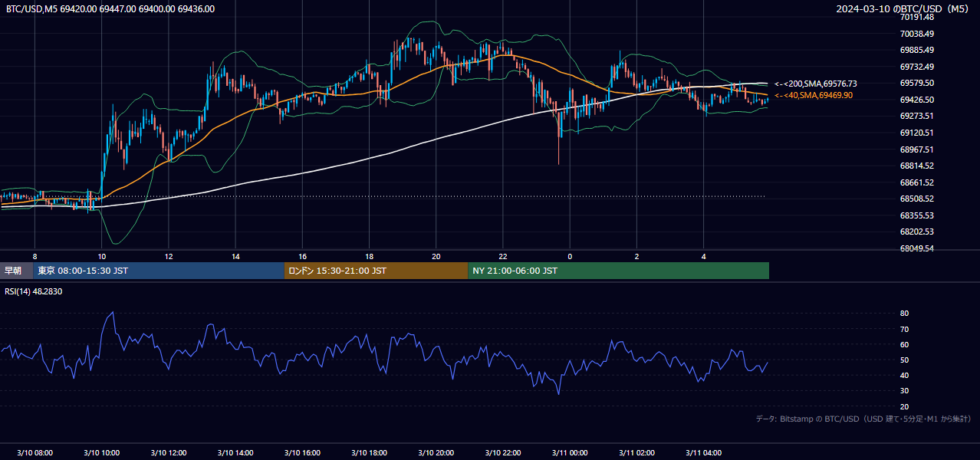Click the 68355.53 price axis value
This screenshot has height=460, width=980.
[x=917, y=215]
